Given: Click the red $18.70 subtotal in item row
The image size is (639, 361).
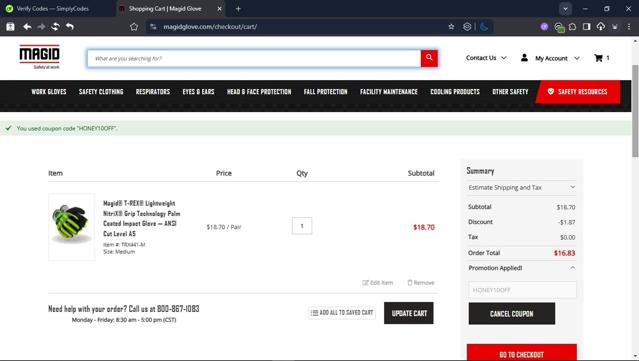Looking at the screenshot, I should click(x=424, y=227).
